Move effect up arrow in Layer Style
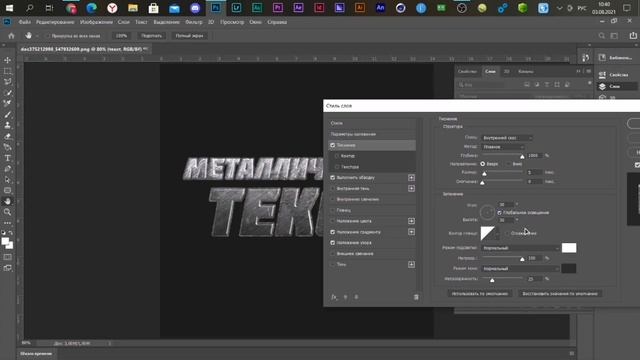This screenshot has height=360, width=640. point(345,297)
